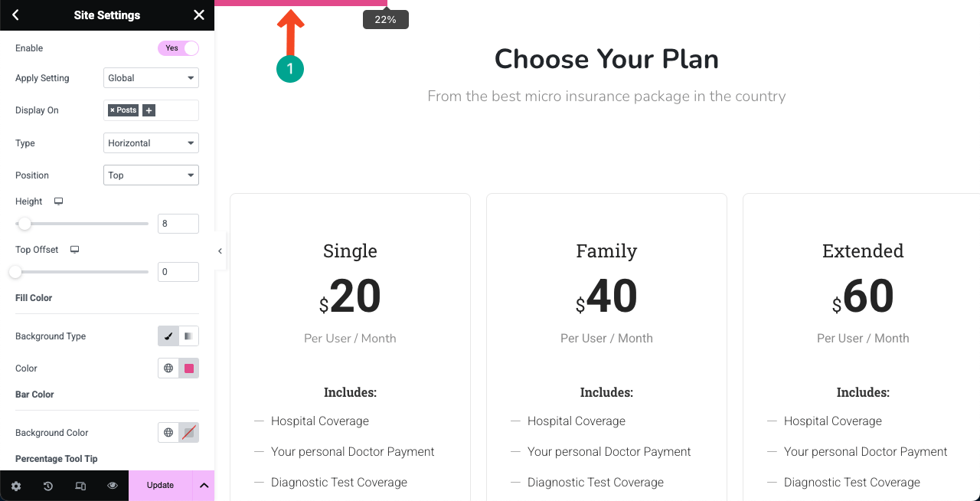
Task: Click the responsive icon next to Top Offset
Action: 74,250
